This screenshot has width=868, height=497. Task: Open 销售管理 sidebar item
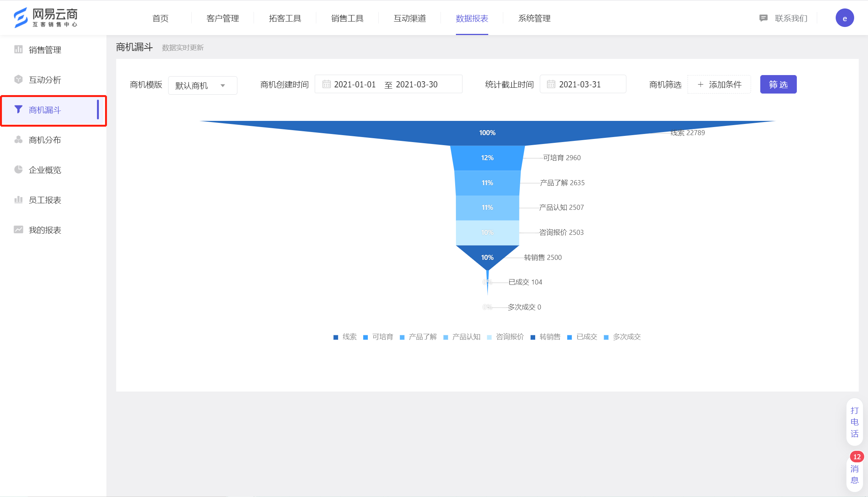(53, 50)
